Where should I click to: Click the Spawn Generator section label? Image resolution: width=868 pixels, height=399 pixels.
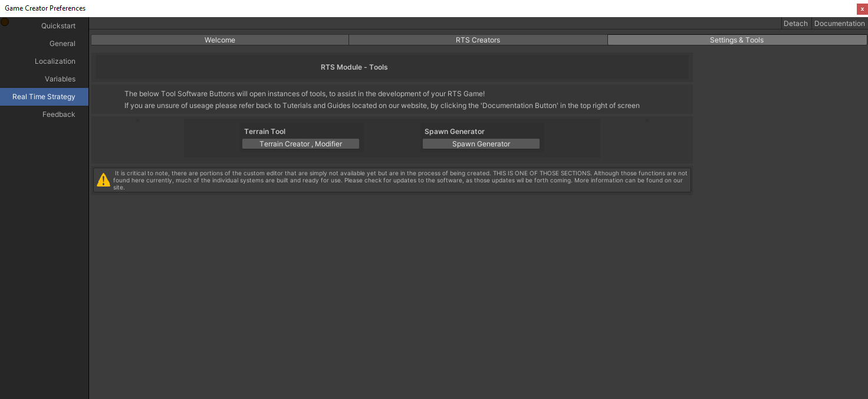pos(454,131)
